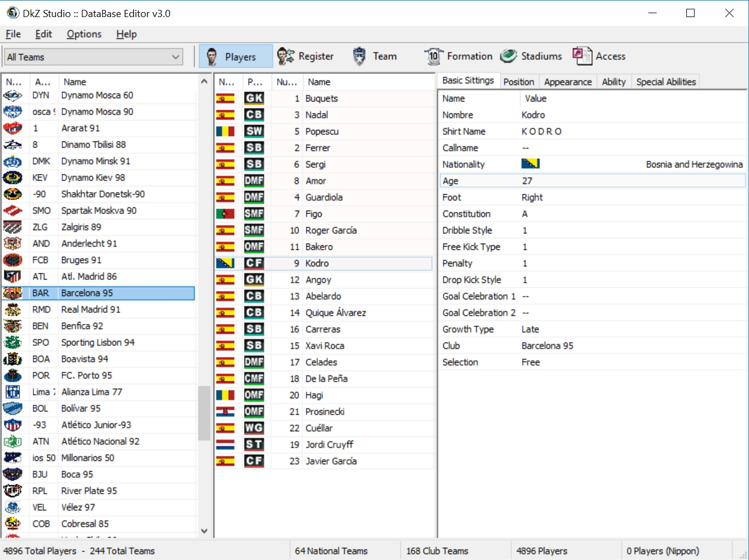Switch to the Special Abilities tab
The width and height of the screenshot is (749, 560).
coord(666,82)
